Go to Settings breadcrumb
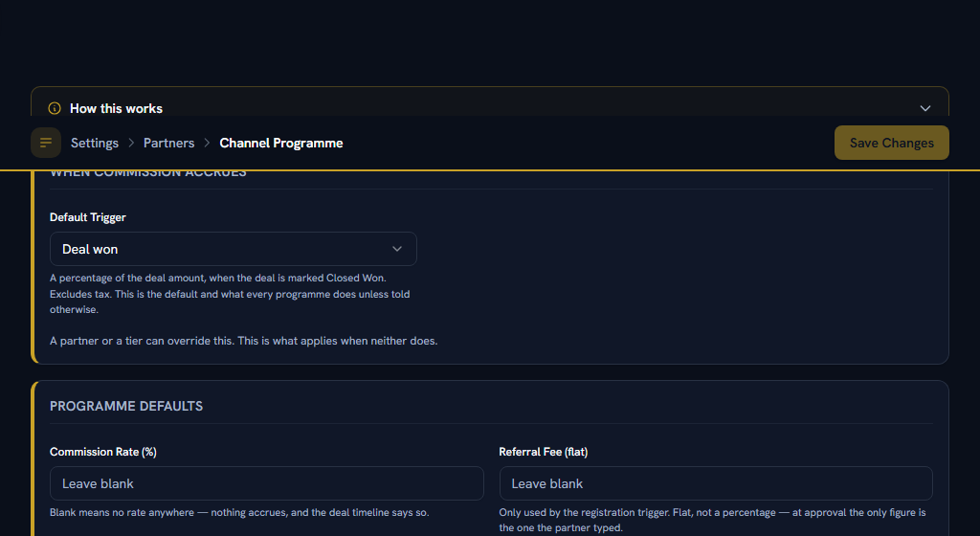Screen dimensions: 980x536 (95, 143)
